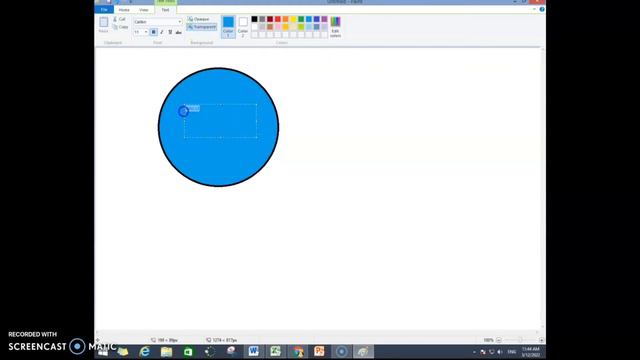Click zoom in button in status bar
The height and width of the screenshot is (360, 640).
[541, 340]
